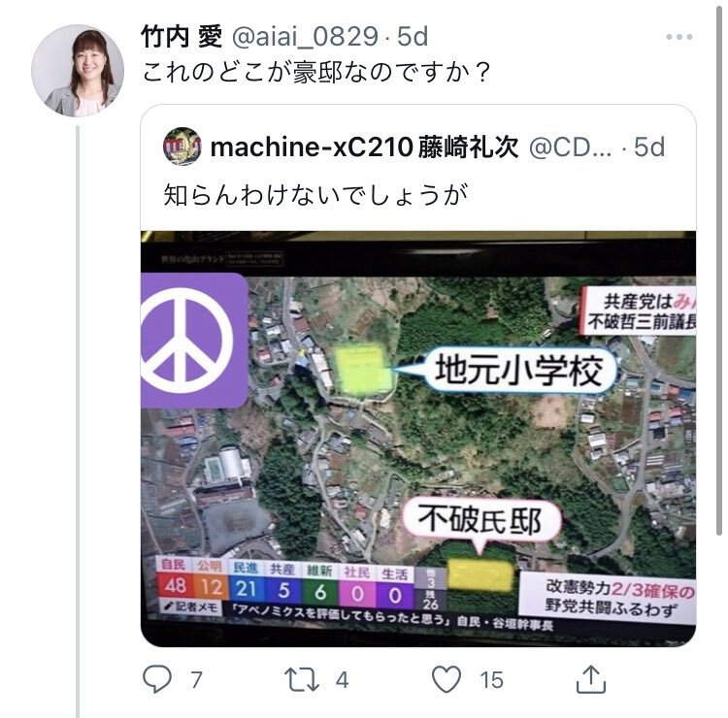Open the display name 竹内 愛
The height and width of the screenshot is (718, 728).
click(x=182, y=37)
